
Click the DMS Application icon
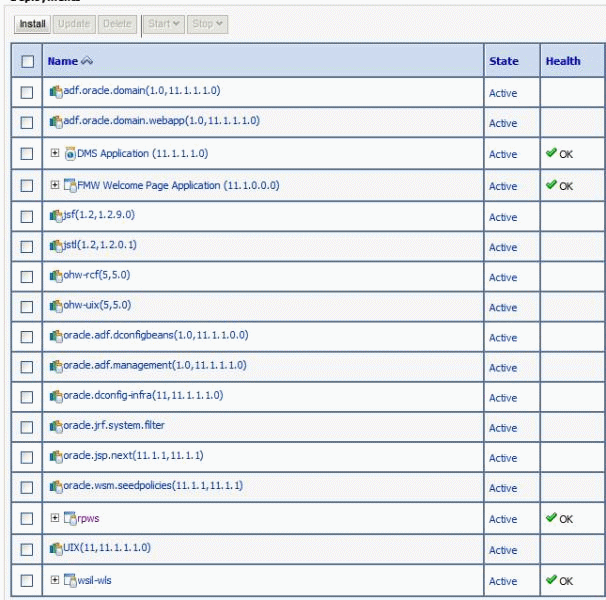(x=70, y=153)
